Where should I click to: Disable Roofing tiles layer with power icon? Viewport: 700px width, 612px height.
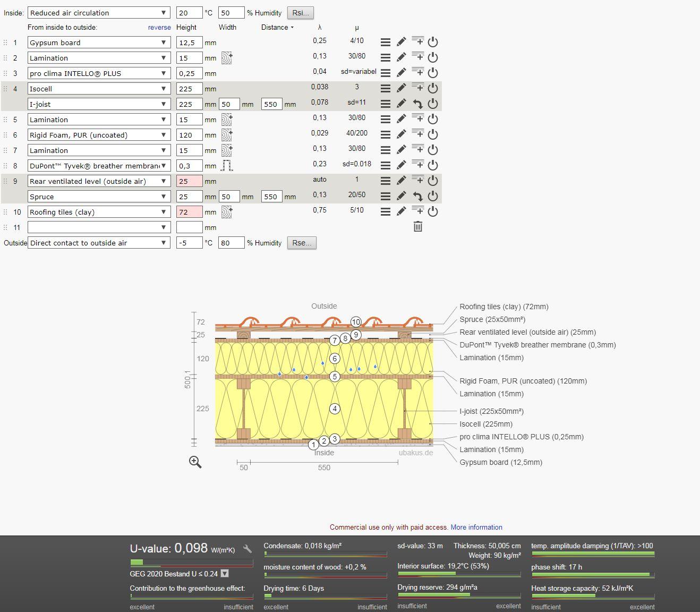coord(433,211)
